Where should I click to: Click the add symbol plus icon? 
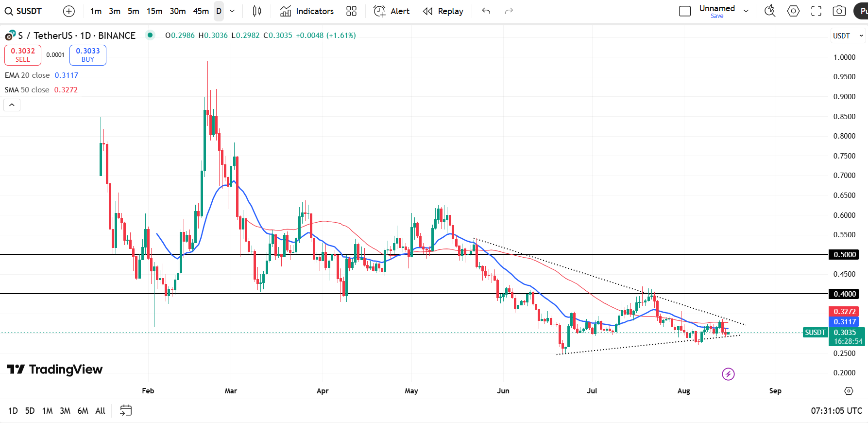tap(69, 11)
